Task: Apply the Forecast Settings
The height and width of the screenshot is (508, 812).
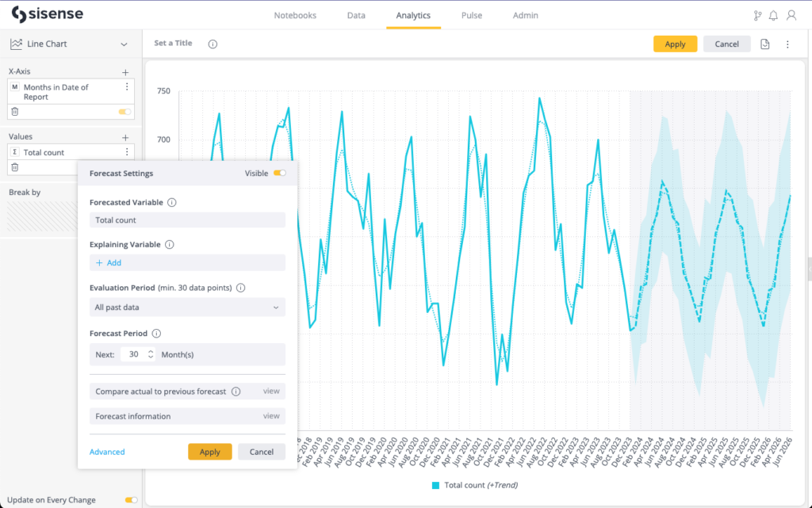Action: point(209,452)
